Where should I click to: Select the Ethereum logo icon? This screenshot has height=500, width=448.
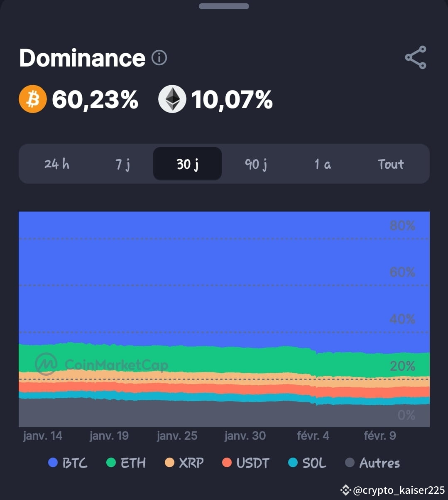pos(171,99)
